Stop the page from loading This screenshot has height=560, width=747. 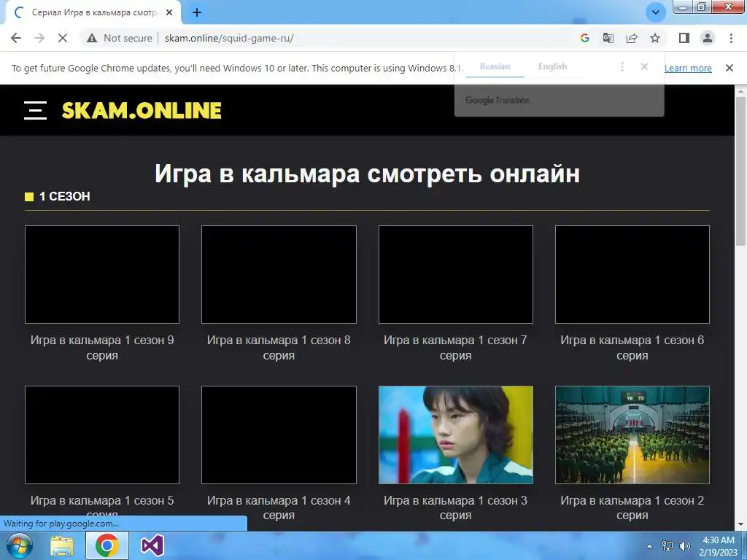tap(63, 38)
